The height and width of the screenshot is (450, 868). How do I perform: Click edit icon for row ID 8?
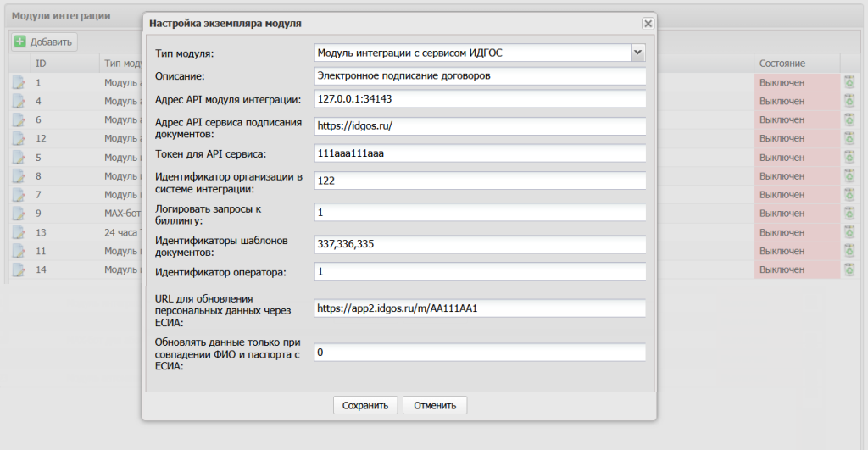click(19, 176)
